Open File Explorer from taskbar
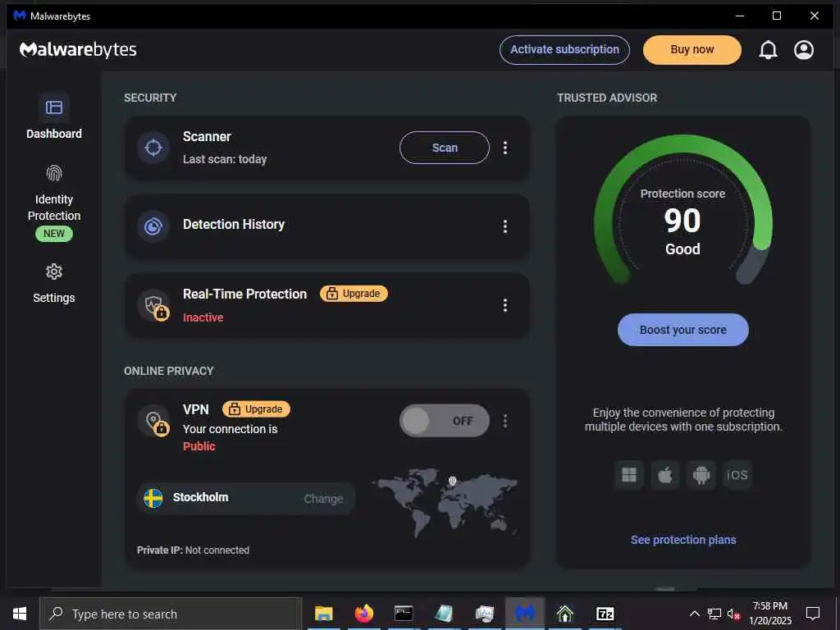This screenshot has width=840, height=630. click(323, 614)
